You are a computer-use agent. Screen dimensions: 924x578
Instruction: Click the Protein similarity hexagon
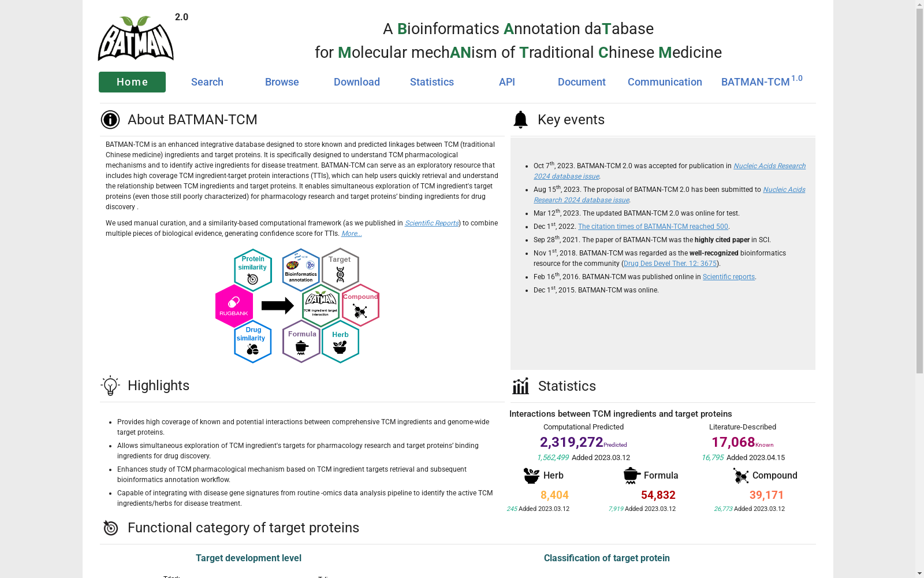253,270
